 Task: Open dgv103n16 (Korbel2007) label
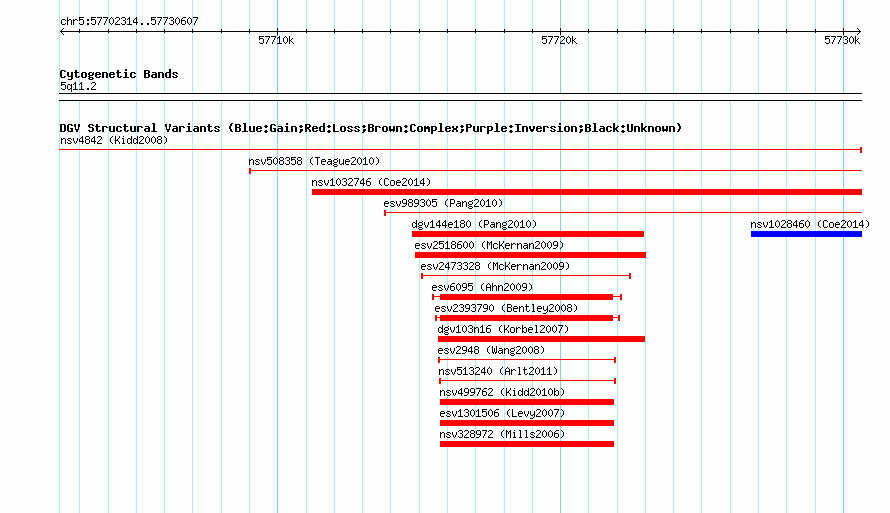(x=503, y=329)
